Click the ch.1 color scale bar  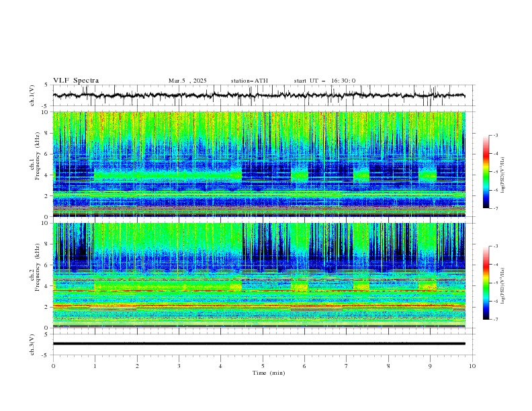(x=486, y=172)
